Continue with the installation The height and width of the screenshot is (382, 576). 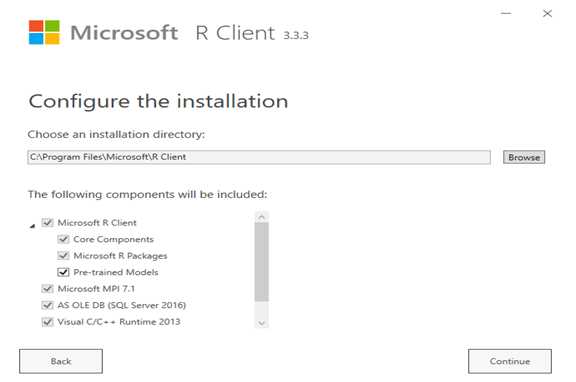tap(510, 361)
